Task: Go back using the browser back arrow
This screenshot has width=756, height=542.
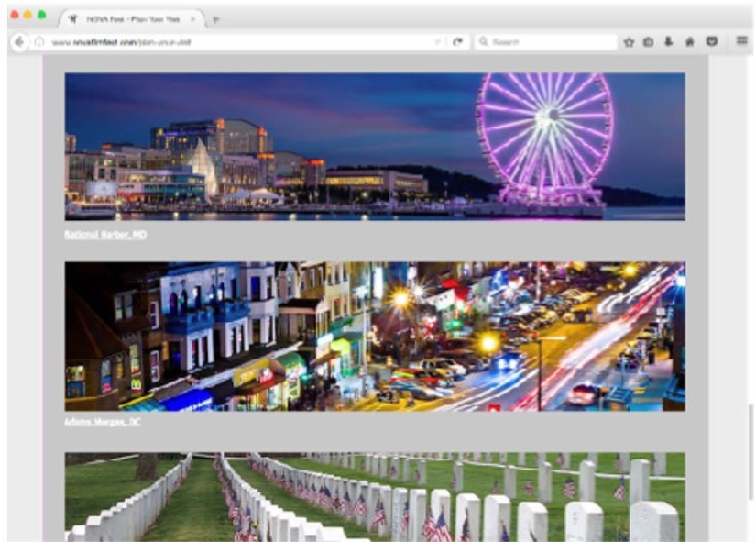Action: pyautogui.click(x=19, y=42)
